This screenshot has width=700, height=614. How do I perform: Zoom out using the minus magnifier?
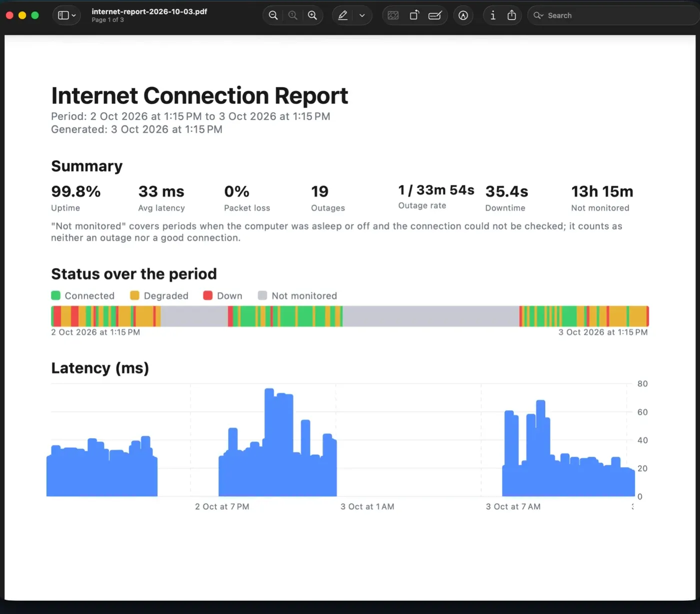[273, 16]
